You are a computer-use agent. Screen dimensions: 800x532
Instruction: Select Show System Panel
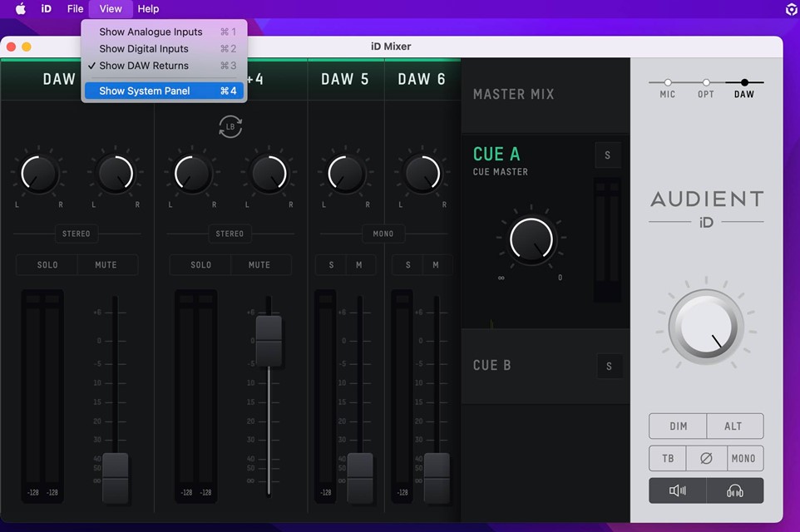point(164,91)
